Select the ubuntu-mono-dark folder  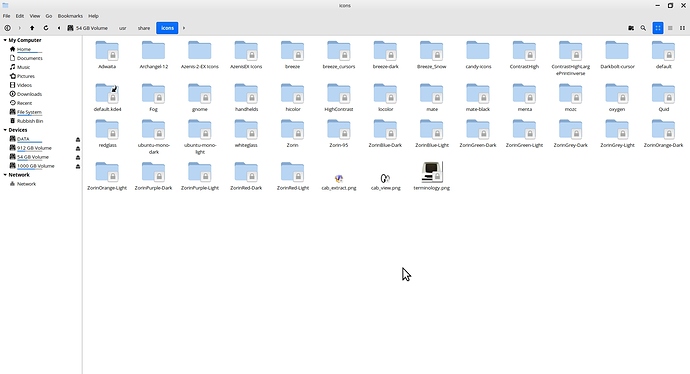154,137
